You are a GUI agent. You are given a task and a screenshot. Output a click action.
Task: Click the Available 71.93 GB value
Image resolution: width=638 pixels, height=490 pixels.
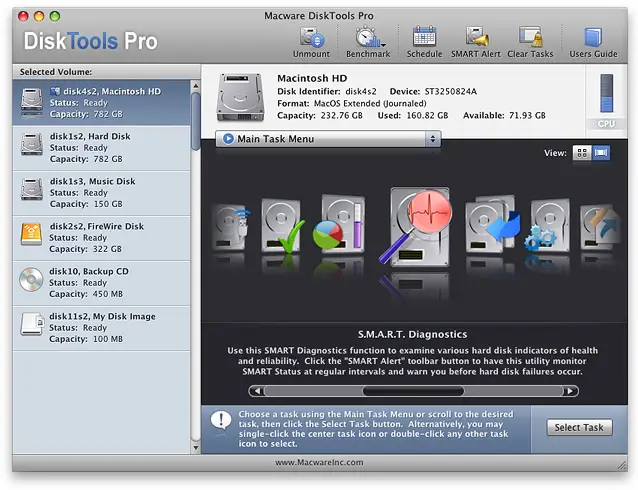click(504, 116)
